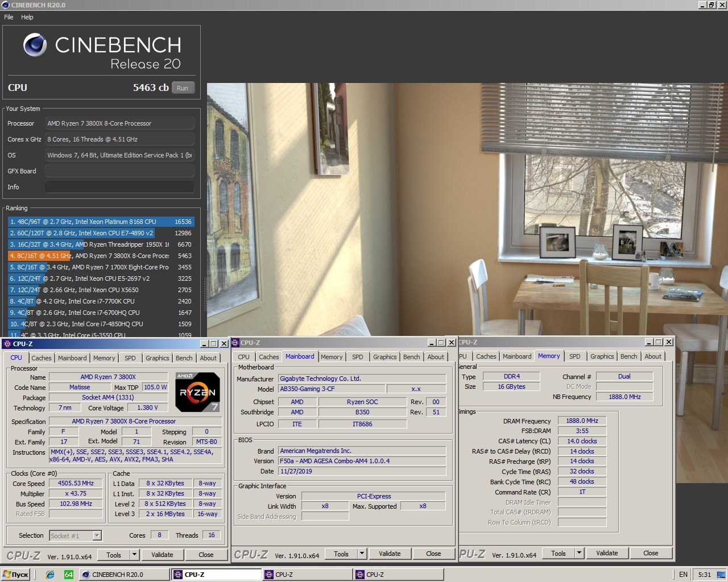Open Graphics tab in the CPU-Z Memory window
The height and width of the screenshot is (582, 728).
click(602, 356)
